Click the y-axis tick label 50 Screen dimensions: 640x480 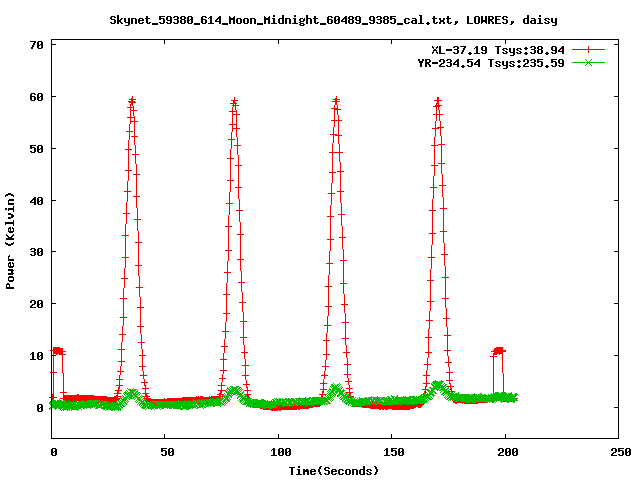[x=37, y=149]
